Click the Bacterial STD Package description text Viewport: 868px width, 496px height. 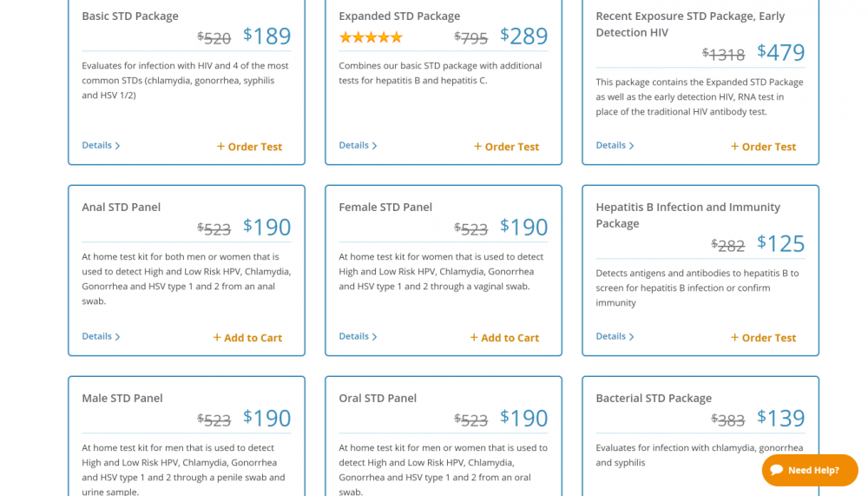(x=699, y=455)
